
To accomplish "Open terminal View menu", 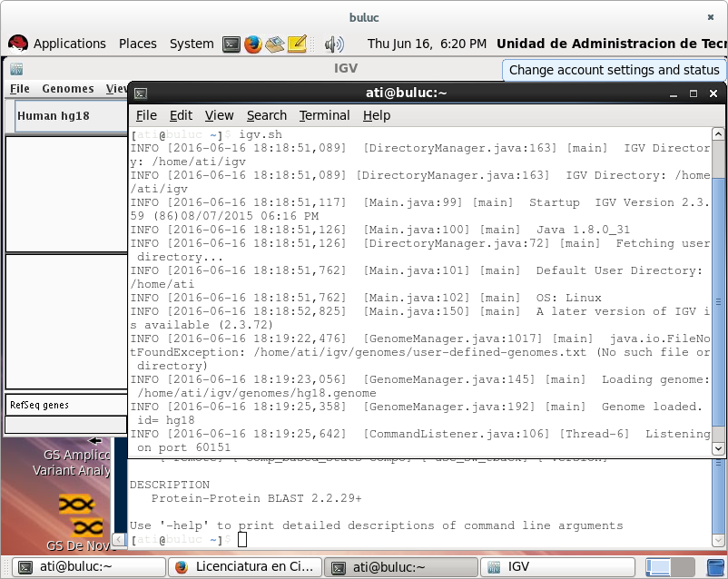I will coord(219,115).
